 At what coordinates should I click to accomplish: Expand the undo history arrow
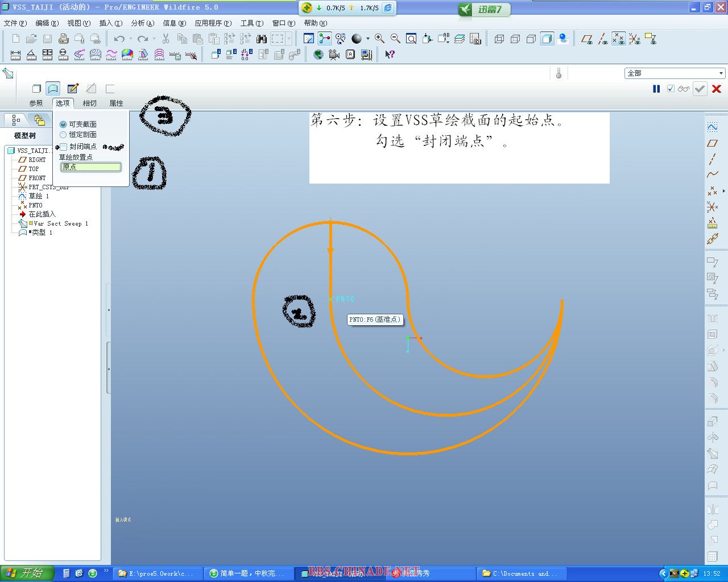pos(130,39)
